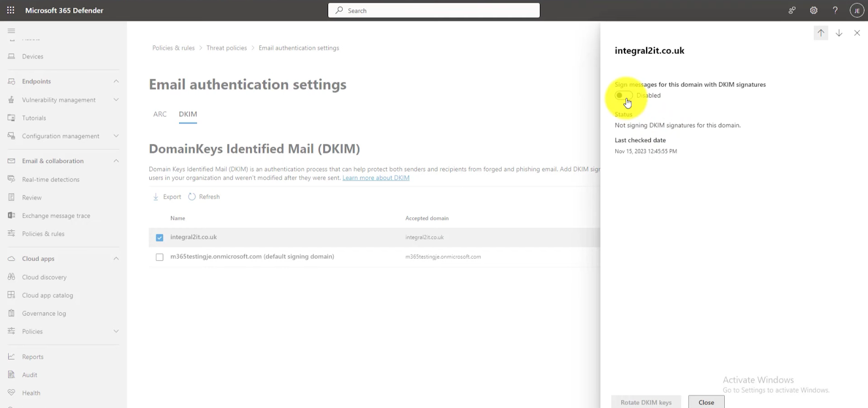Screen dimensions: 868x408
Task: Export the DKIM domain list
Action: tap(167, 197)
